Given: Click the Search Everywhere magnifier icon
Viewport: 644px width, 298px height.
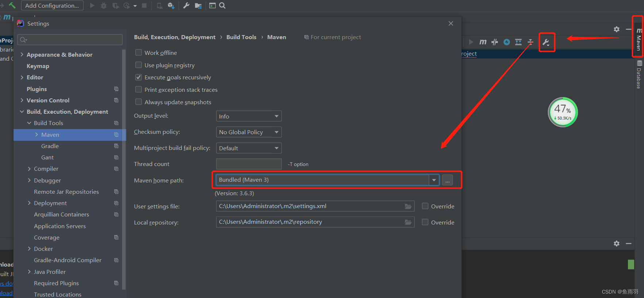Looking at the screenshot, I should pyautogui.click(x=222, y=5).
